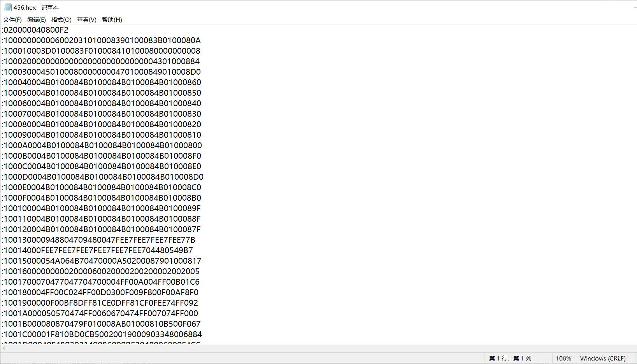Click the Notepad icon in title bar
637x364 pixels.
[x=8, y=7]
